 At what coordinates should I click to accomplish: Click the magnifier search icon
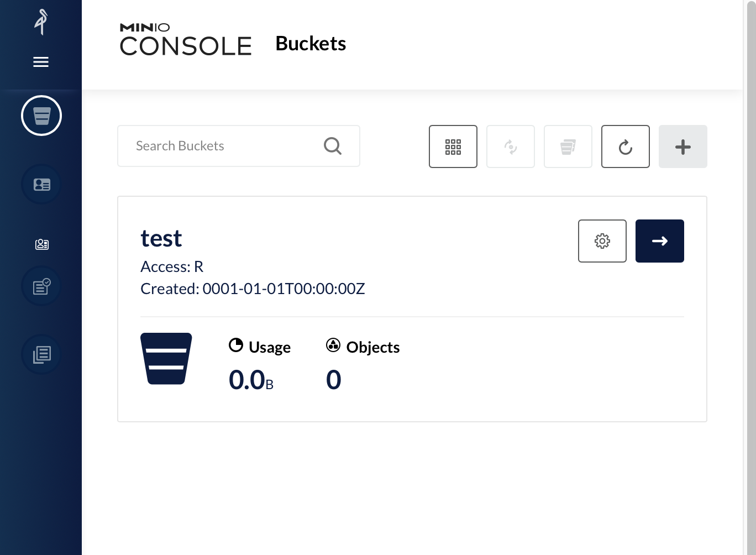click(x=333, y=146)
